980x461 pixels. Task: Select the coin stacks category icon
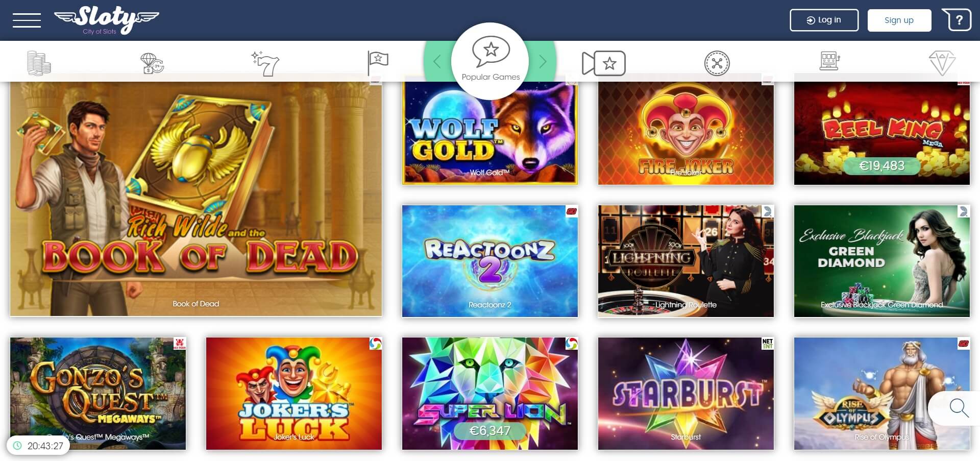[39, 63]
